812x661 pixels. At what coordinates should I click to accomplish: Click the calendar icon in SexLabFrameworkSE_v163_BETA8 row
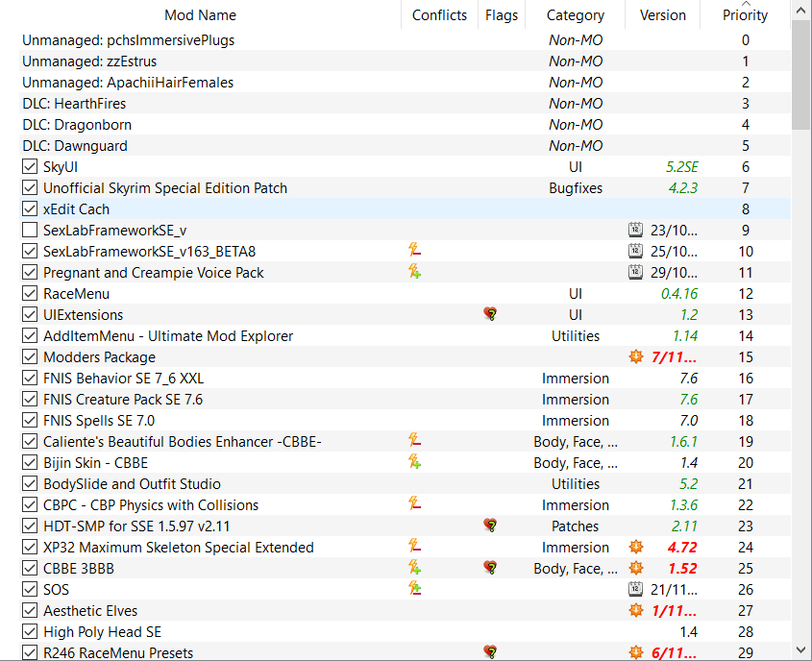point(635,251)
